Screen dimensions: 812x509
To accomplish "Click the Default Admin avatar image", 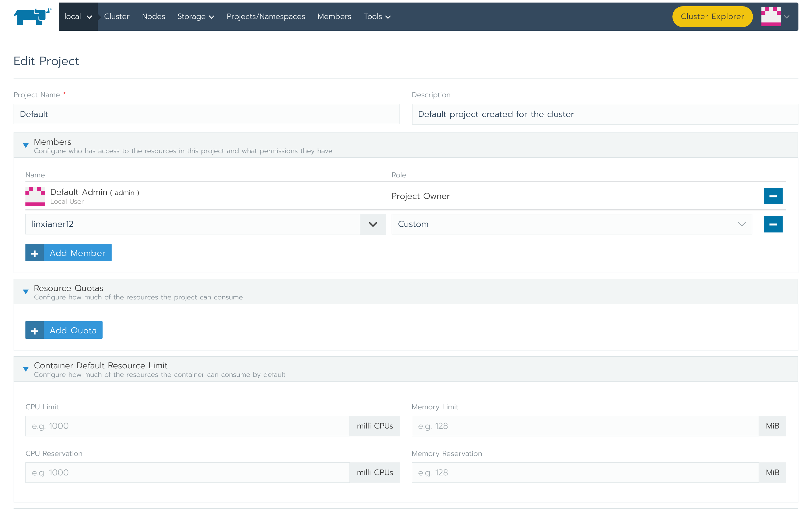I will (x=35, y=196).
